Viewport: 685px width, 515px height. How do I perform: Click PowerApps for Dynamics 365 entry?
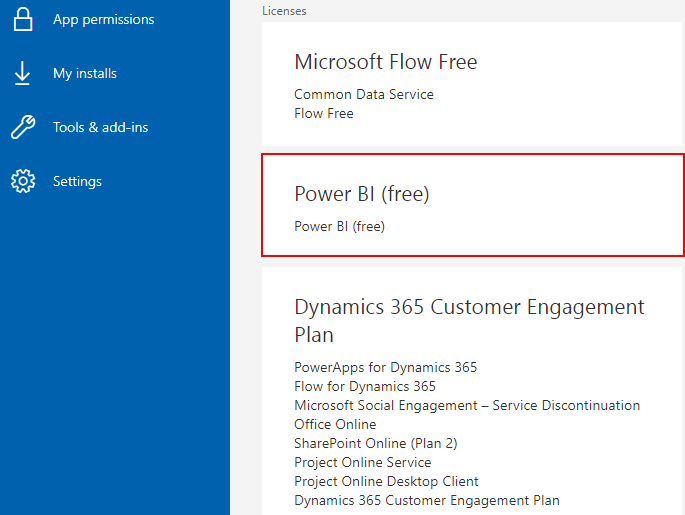click(385, 367)
